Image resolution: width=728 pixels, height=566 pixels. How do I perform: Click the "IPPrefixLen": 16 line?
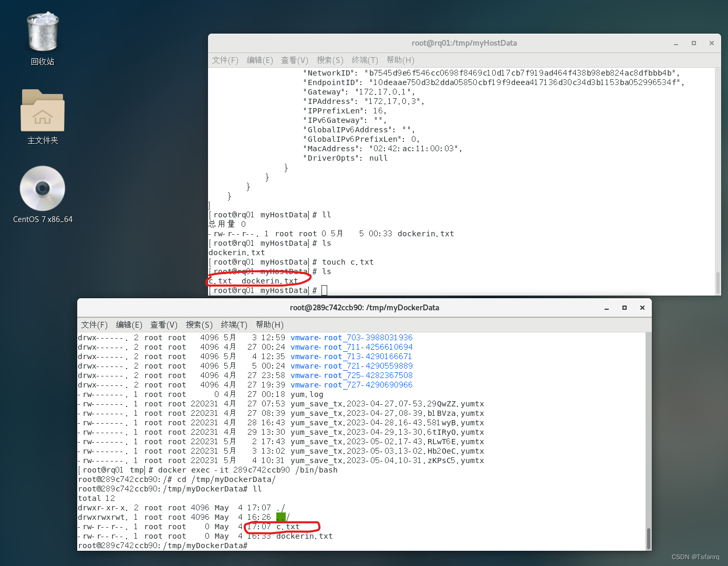click(x=345, y=111)
